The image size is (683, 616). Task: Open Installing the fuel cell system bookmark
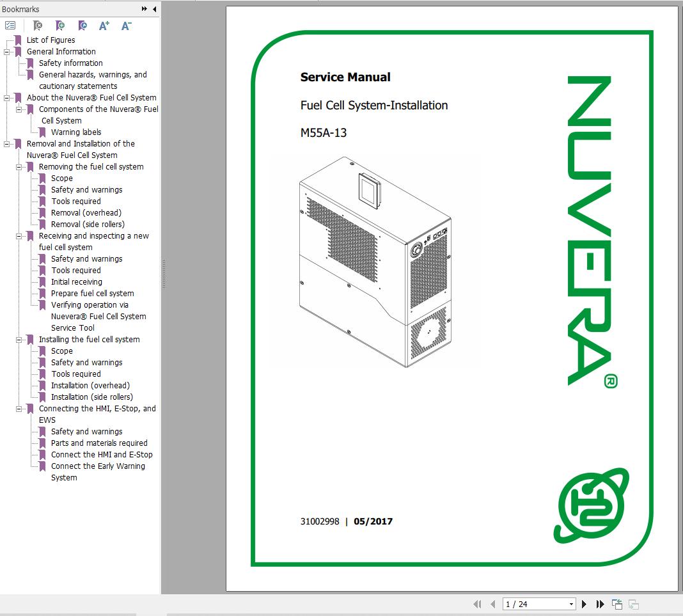pyautogui.click(x=90, y=340)
